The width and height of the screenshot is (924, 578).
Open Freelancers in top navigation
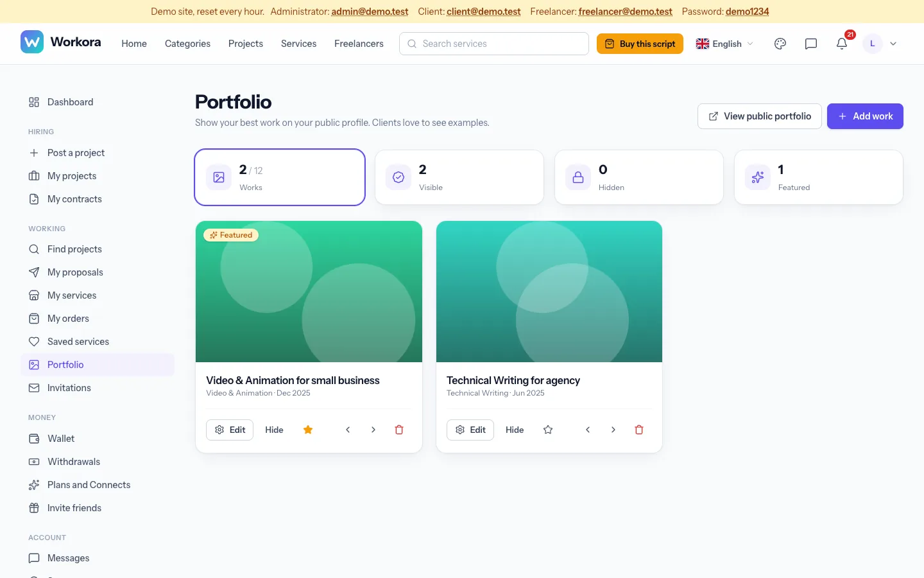(x=359, y=44)
